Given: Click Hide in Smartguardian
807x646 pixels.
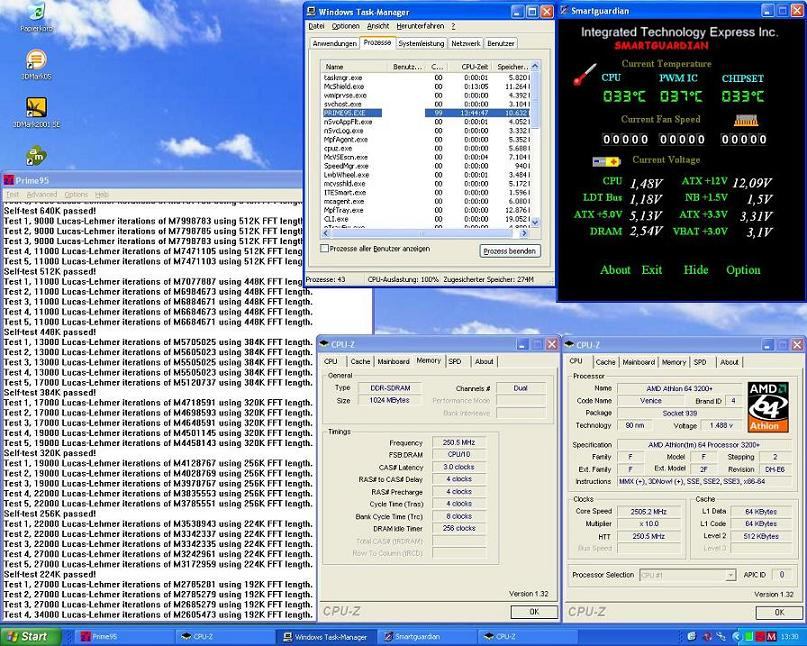Looking at the screenshot, I should pos(695,270).
